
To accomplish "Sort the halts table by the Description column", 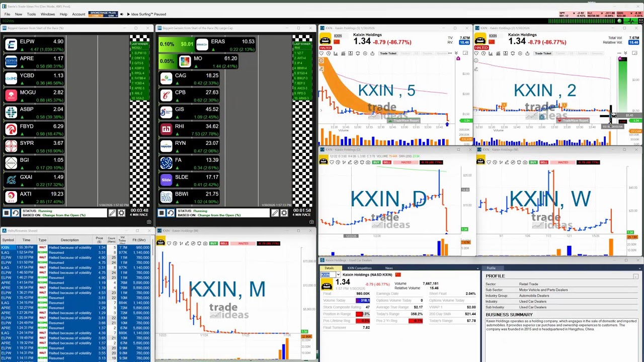I will click(x=70, y=240).
